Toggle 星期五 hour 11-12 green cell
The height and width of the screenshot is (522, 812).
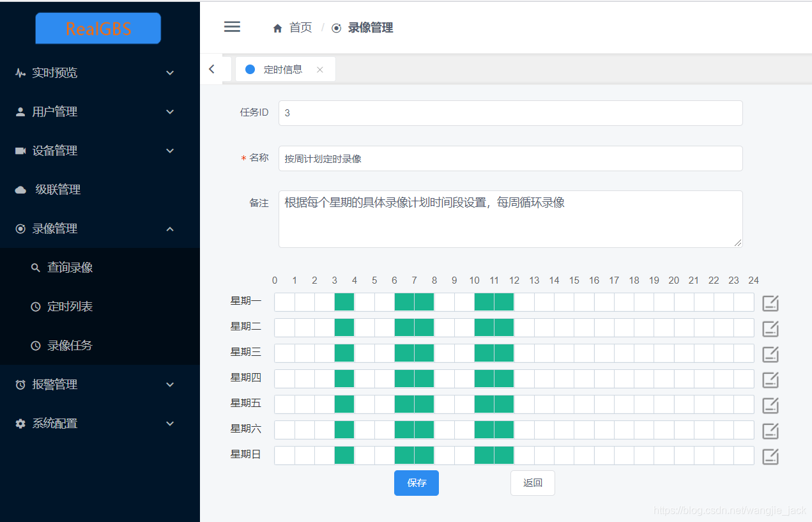pyautogui.click(x=504, y=404)
